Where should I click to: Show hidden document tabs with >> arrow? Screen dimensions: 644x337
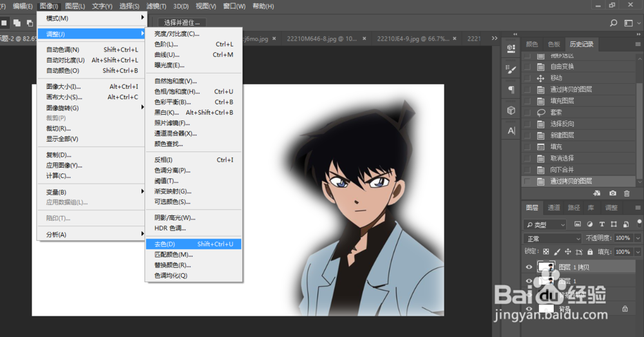(x=495, y=38)
